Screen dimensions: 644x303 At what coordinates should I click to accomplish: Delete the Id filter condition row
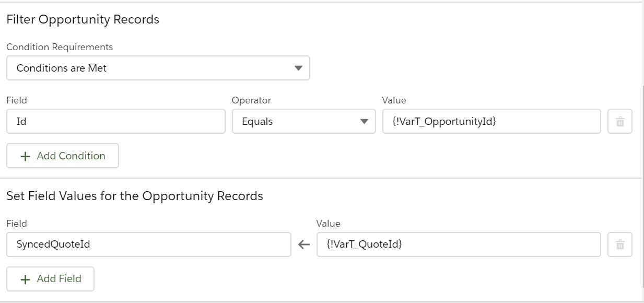620,122
